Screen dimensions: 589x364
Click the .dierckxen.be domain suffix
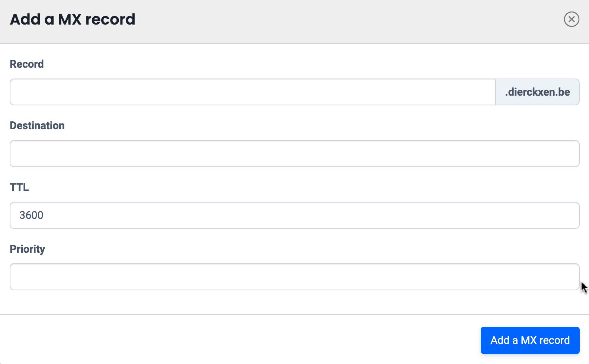pos(537,92)
